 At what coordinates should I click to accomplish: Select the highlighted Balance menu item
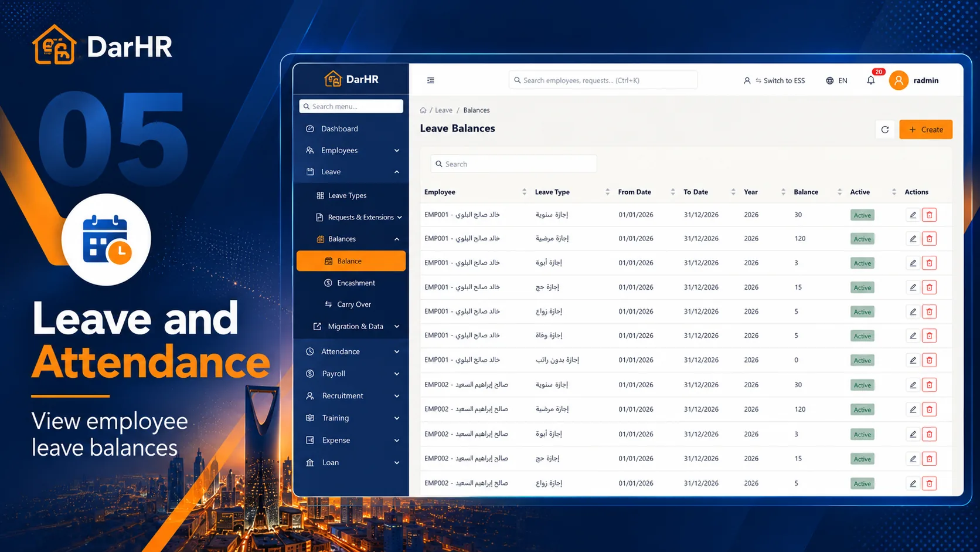coord(351,261)
